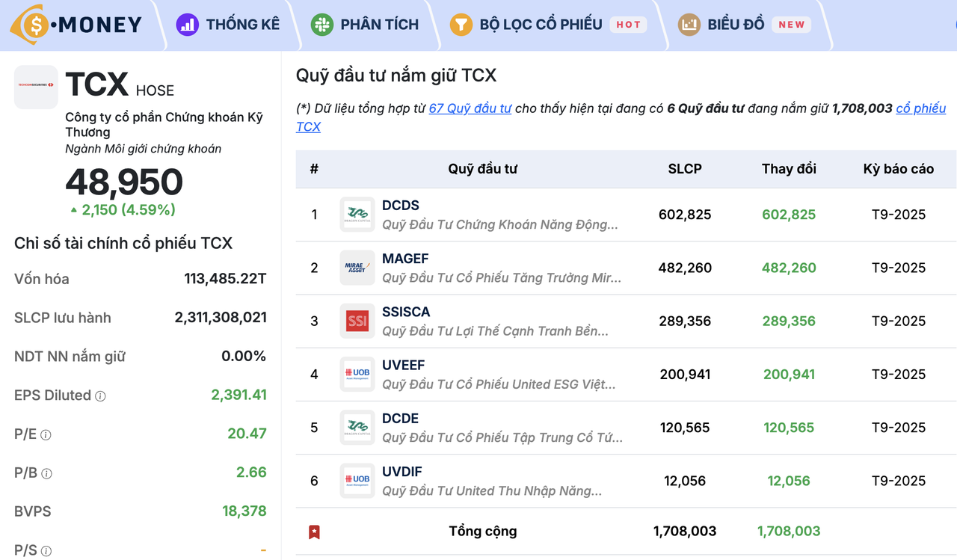Click the price change 2,150 (4.59%)

pos(123,210)
